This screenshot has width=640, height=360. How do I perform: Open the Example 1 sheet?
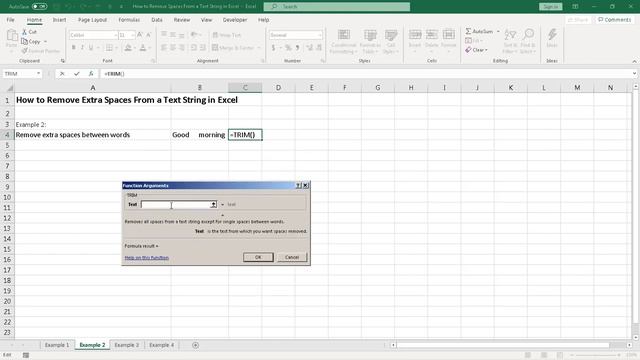pyautogui.click(x=57, y=345)
